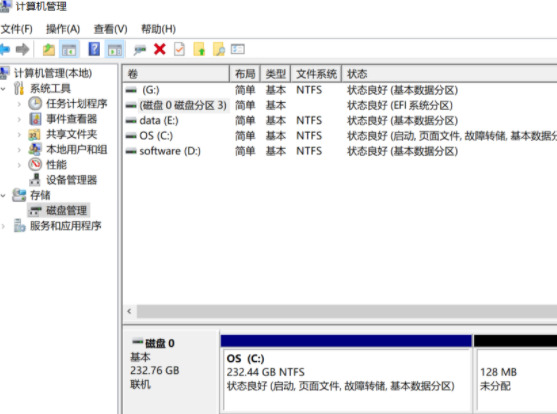
Task: Click the Local Users and Groups icon
Action: tap(35, 149)
